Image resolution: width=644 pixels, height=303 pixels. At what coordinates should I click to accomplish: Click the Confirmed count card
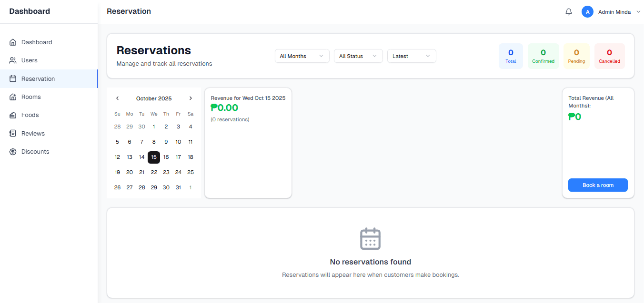click(x=543, y=56)
